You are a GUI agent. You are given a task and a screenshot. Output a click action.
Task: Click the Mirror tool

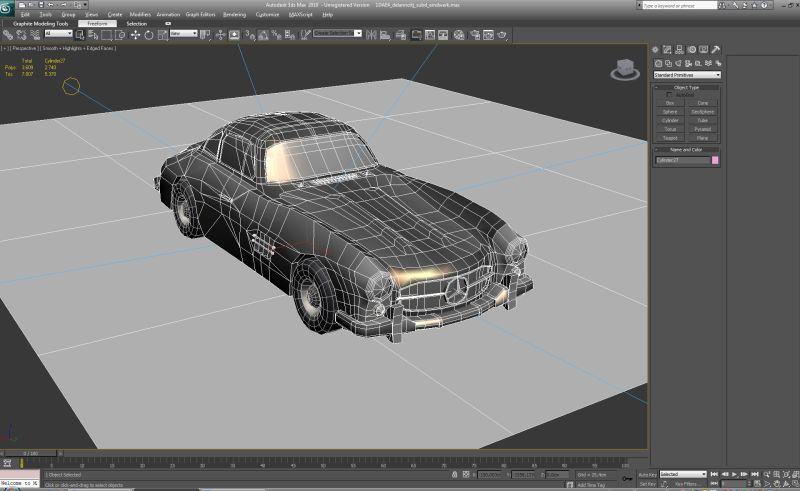pos(371,35)
